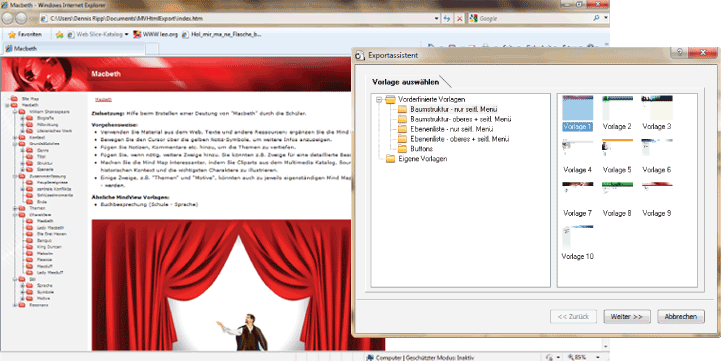Open Symbole in the page tree
This screenshot has width=721, height=361.
[x=46, y=292]
